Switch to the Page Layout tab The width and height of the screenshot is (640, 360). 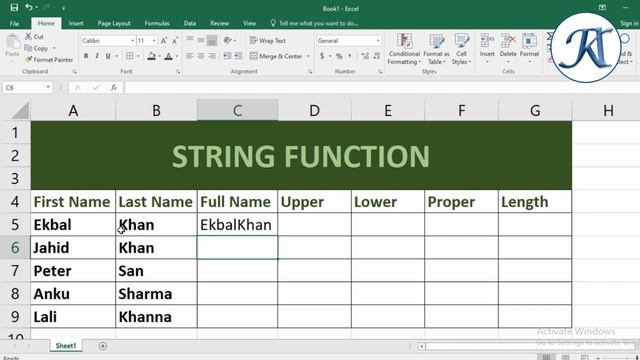[x=114, y=23]
